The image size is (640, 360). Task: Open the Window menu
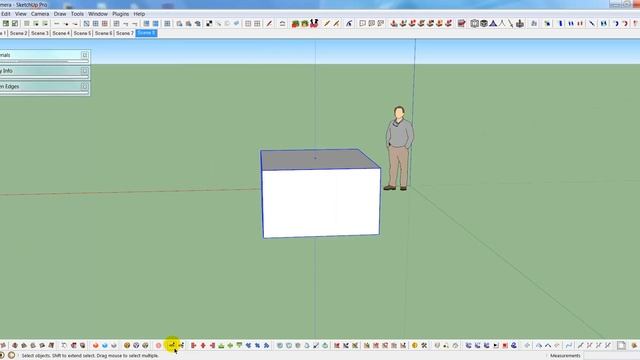pyautogui.click(x=98, y=13)
